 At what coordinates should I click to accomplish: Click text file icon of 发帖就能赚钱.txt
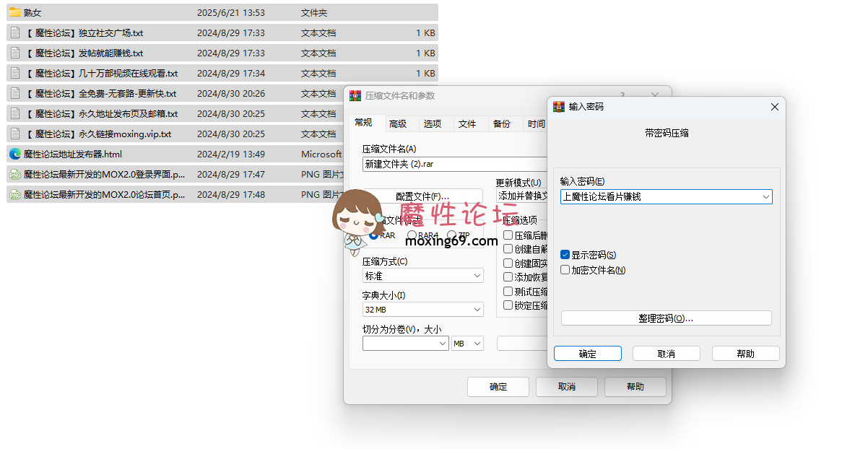pyautogui.click(x=14, y=53)
